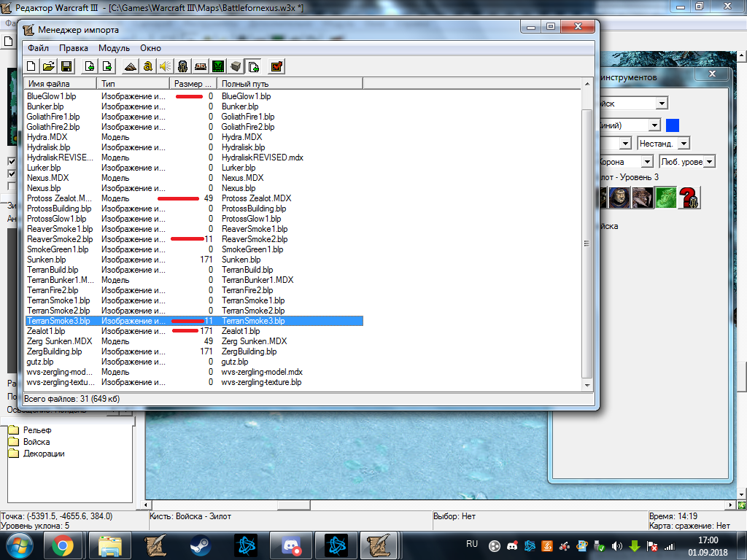Viewport: 747px width, 560px height.
Task: Select the Hydra.MDX row
Action: coord(194,137)
